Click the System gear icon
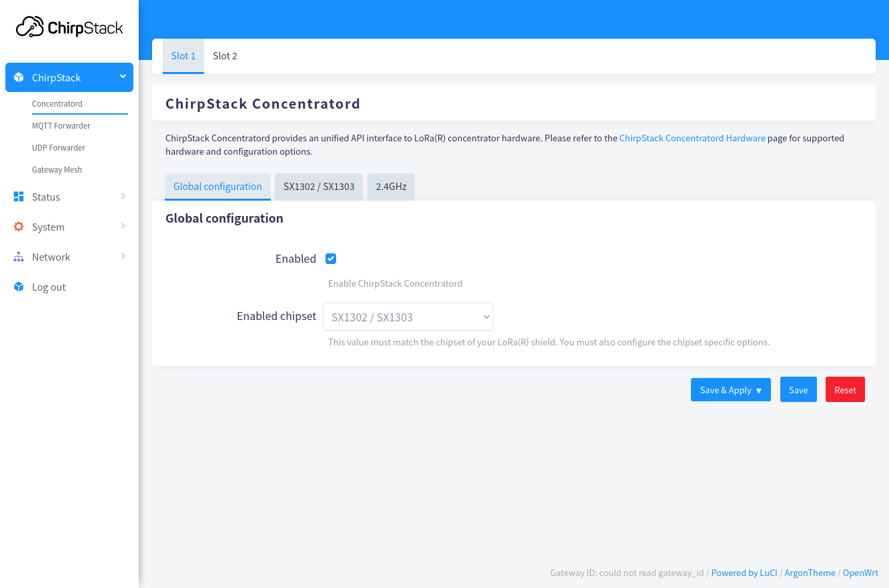This screenshot has width=889, height=588. click(19, 227)
